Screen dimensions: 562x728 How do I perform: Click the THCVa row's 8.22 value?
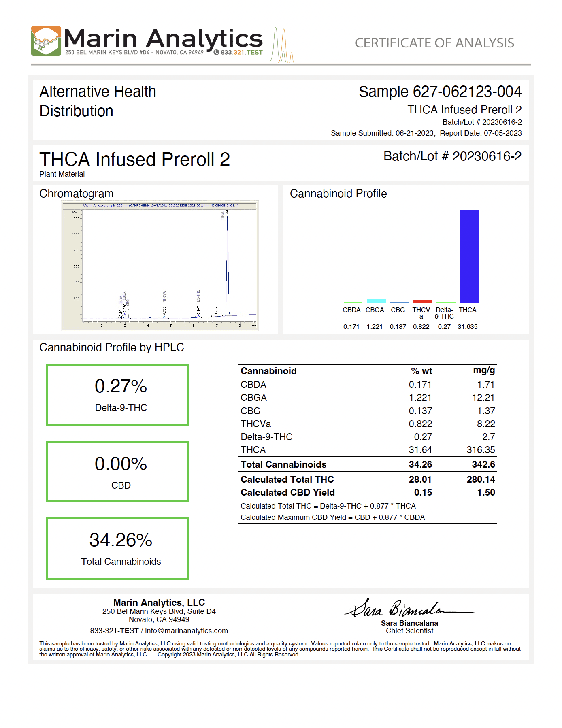pyautogui.click(x=486, y=424)
